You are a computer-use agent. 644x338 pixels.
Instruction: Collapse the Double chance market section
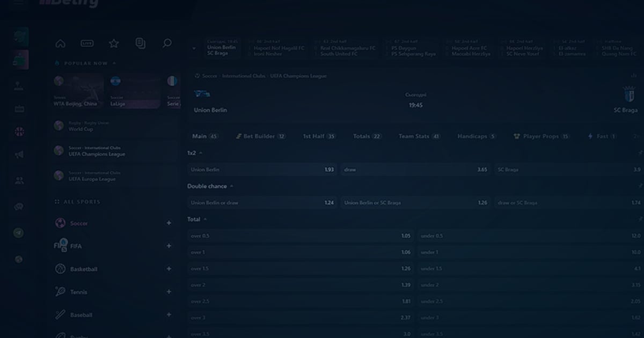pyautogui.click(x=232, y=186)
